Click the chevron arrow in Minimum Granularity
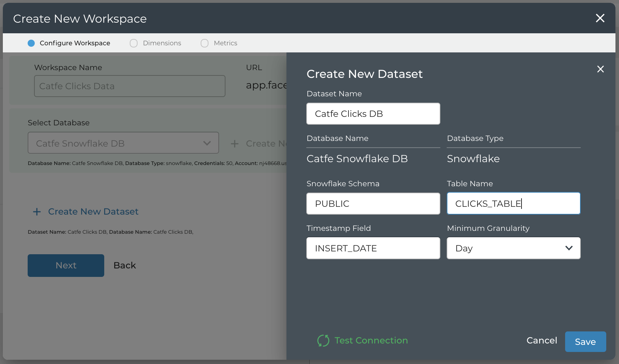 [x=569, y=248]
